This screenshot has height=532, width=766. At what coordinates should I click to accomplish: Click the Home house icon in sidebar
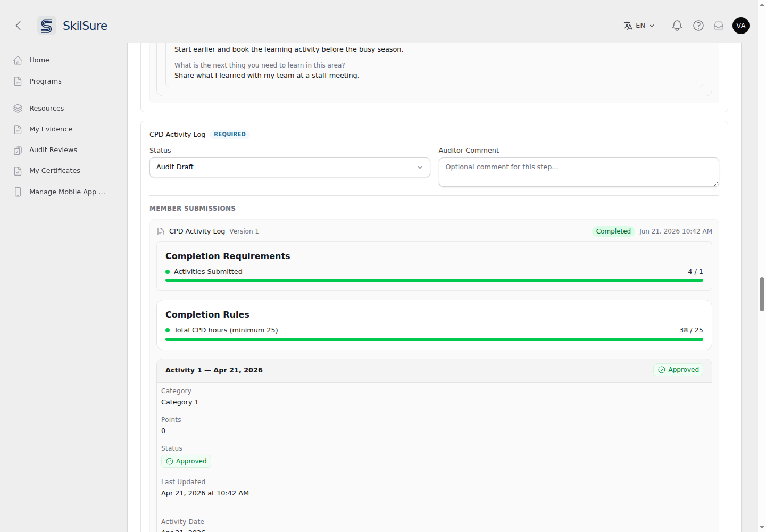[x=18, y=60]
